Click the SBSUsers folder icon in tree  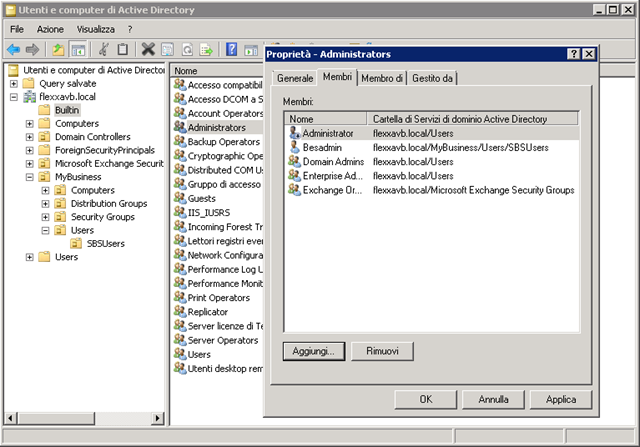76,243
